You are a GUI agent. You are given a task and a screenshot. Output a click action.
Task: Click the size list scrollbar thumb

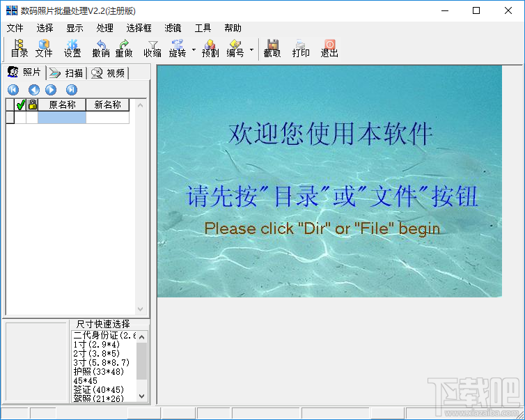point(141,361)
